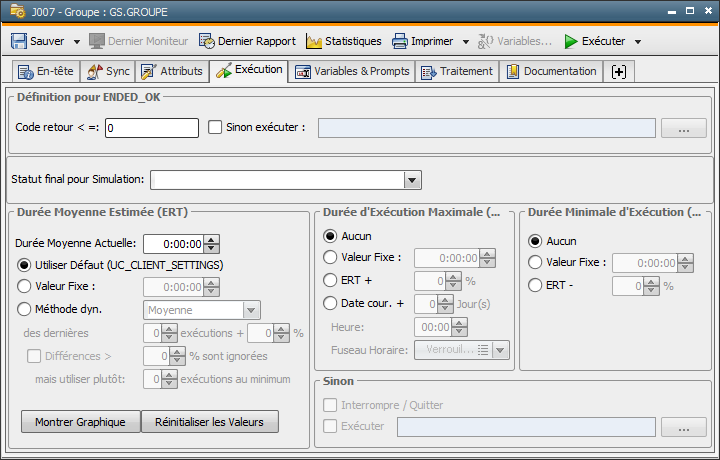Select Aucun under Durée Minimale d'Exécution

click(x=535, y=241)
